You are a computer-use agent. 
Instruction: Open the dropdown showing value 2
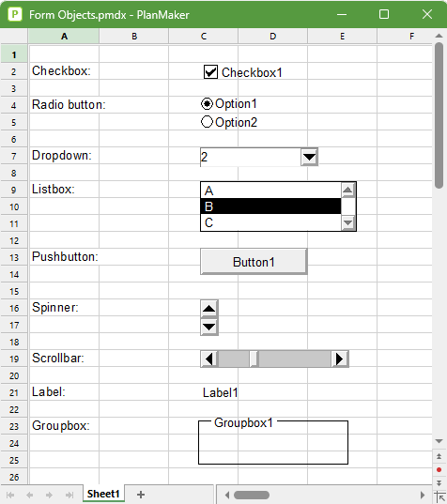(309, 157)
